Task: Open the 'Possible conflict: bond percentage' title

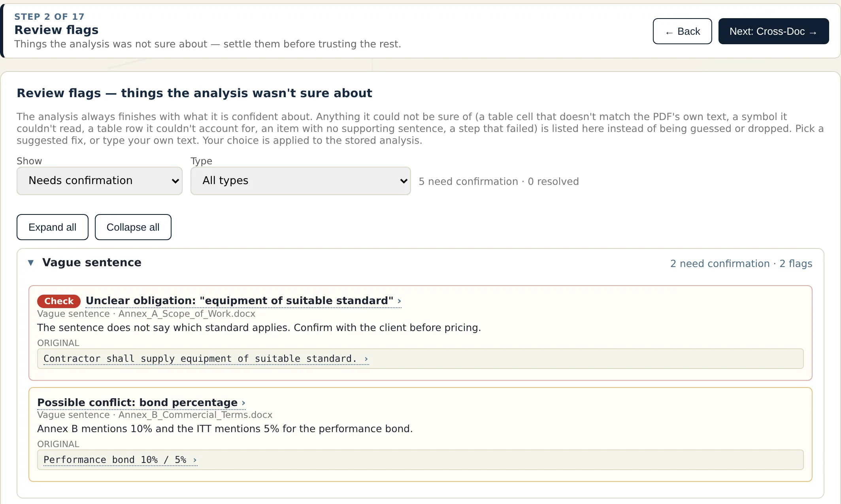Action: (x=141, y=402)
